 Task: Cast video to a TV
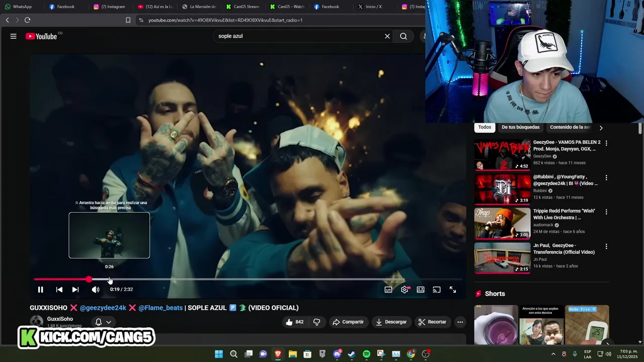point(437,290)
